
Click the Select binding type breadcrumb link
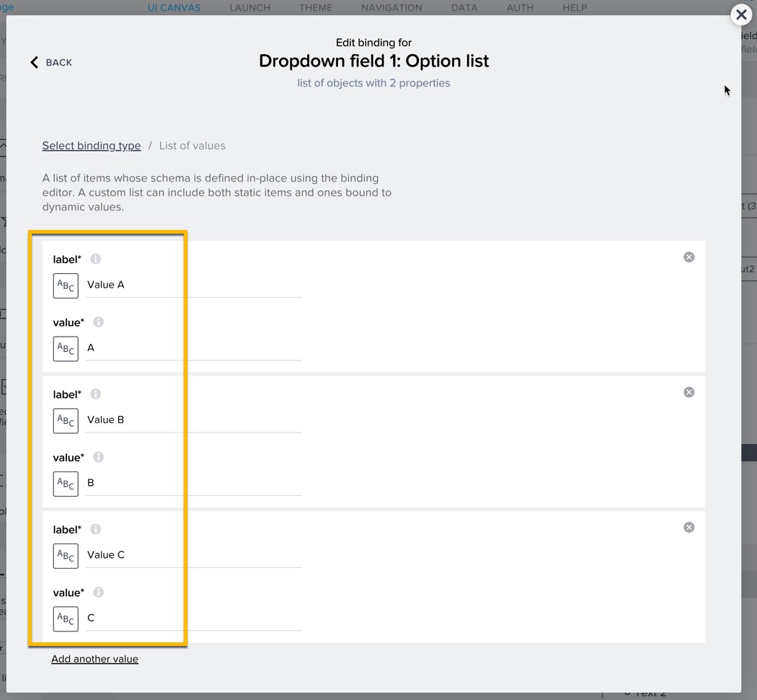[92, 146]
